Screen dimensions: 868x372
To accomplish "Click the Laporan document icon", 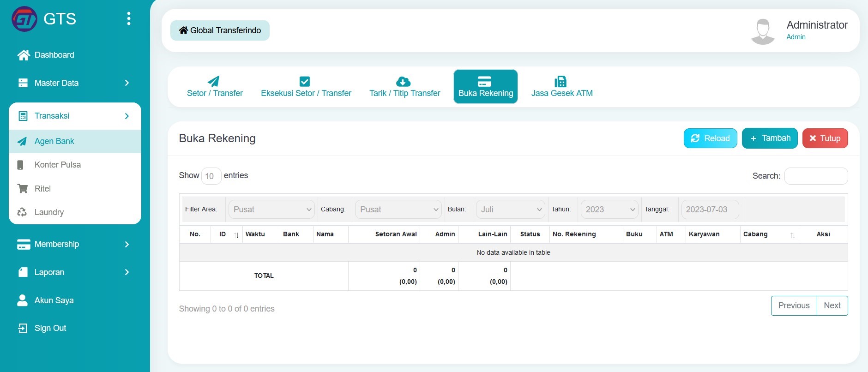I will pyautogui.click(x=23, y=272).
